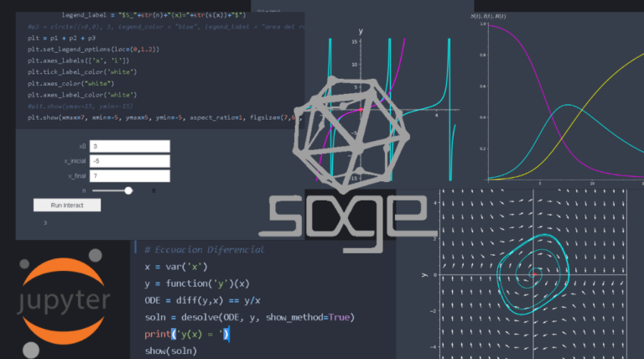Click the '# Ecuacion Diferencial' comment line
This screenshot has height=359, width=644.
tap(205, 250)
